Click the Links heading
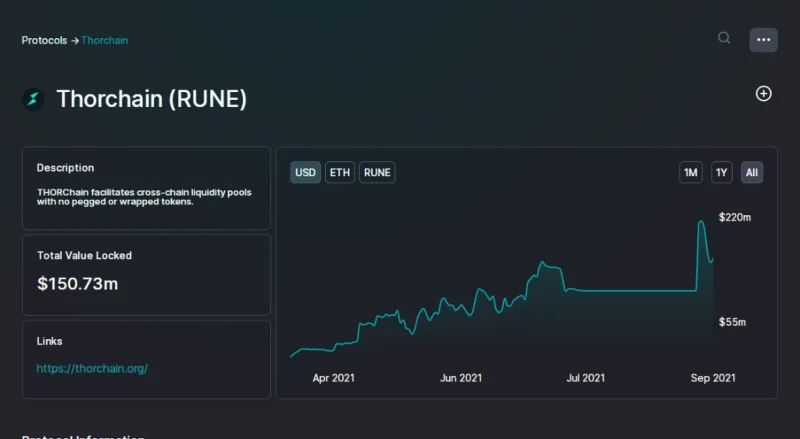 tap(49, 342)
